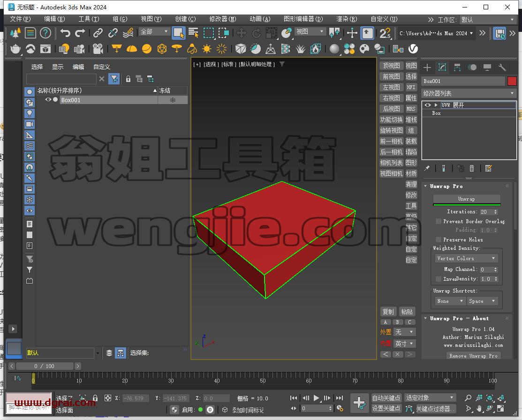Choose the Select and Rotate tool

pos(257,33)
